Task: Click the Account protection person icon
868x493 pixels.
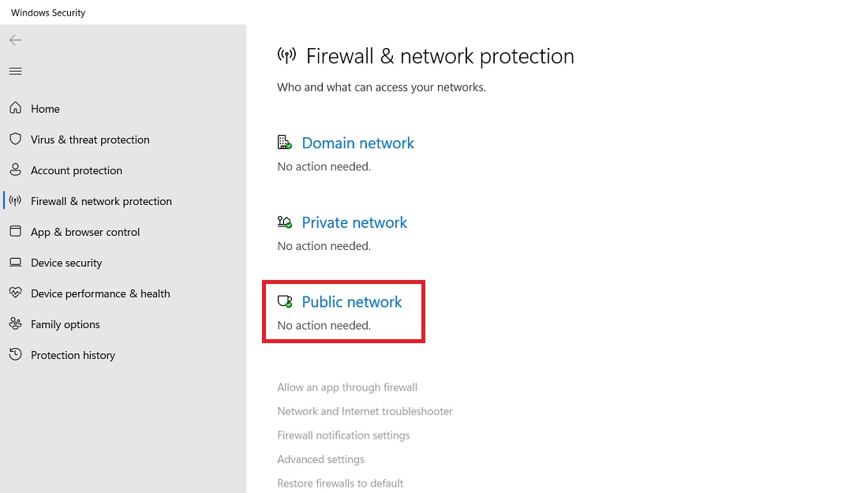Action: tap(15, 170)
